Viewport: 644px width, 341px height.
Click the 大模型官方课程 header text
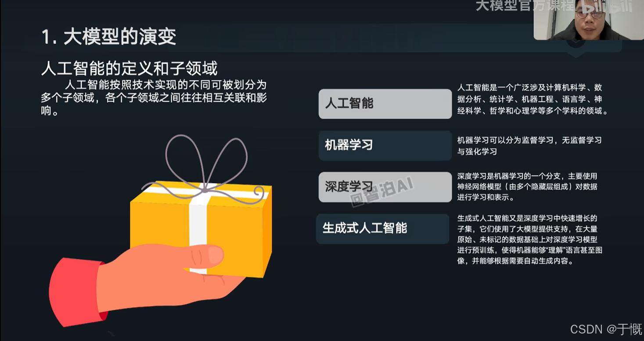tap(525, 5)
